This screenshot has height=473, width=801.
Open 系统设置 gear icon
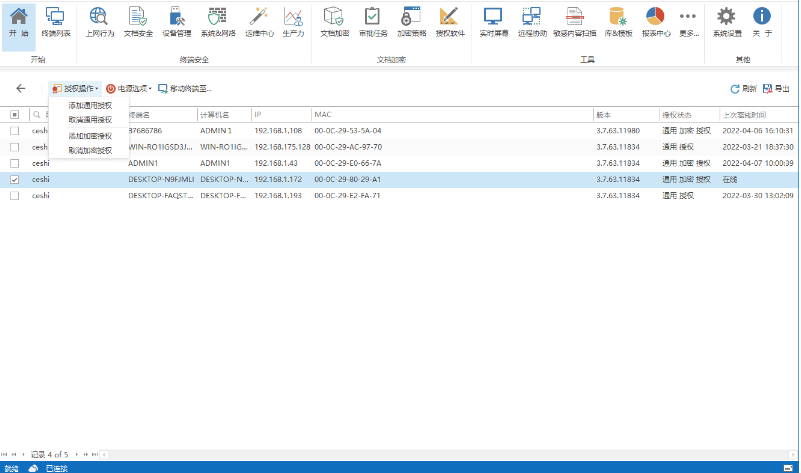[727, 21]
